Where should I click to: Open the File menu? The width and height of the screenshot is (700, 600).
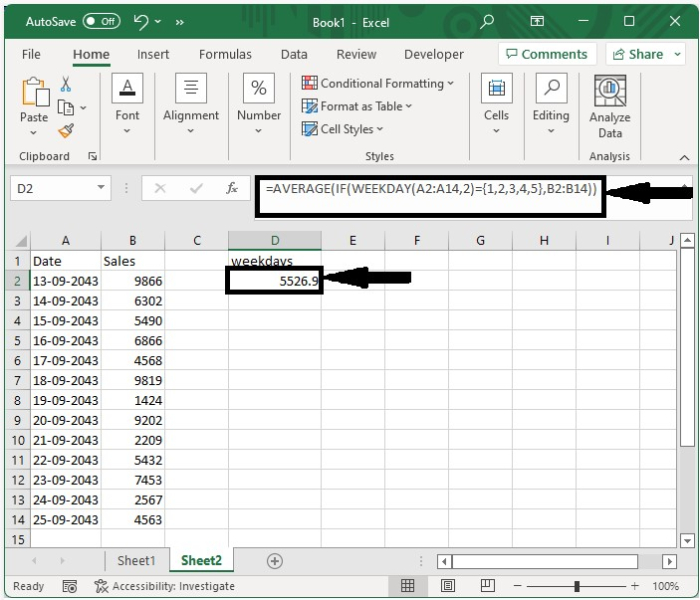click(x=31, y=54)
